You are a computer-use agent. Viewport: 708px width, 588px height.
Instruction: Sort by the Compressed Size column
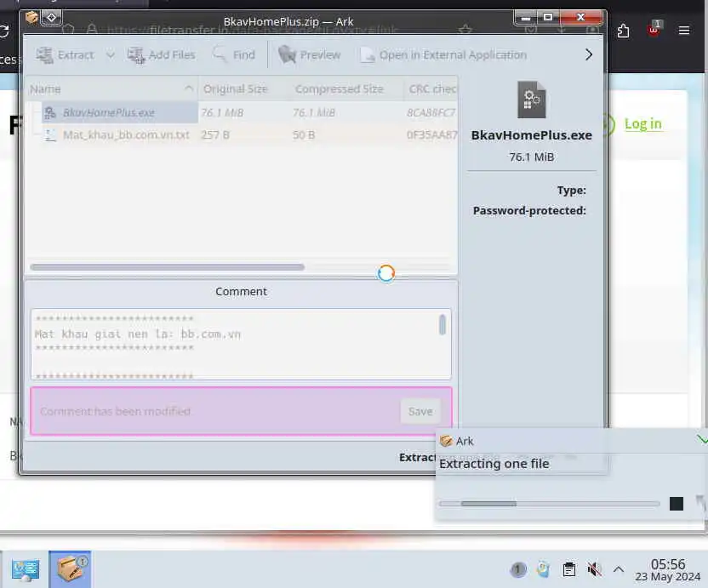(x=346, y=89)
